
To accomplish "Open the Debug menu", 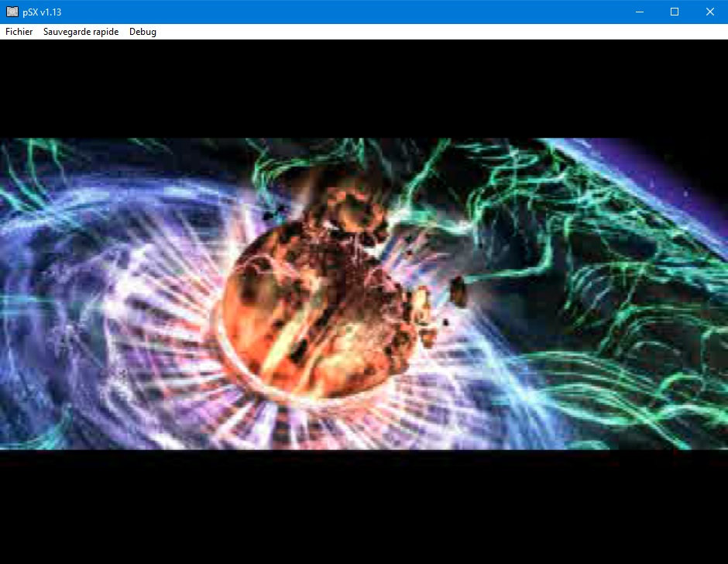I will coord(143,32).
